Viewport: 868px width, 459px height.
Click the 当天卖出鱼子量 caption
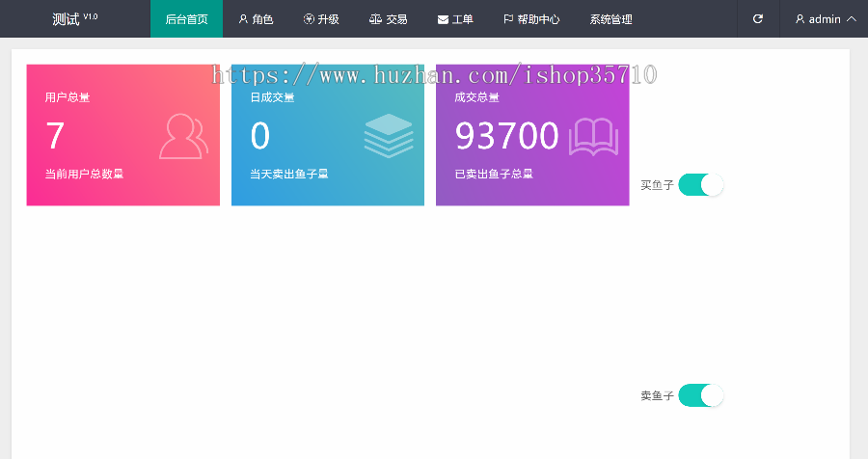[x=289, y=174]
